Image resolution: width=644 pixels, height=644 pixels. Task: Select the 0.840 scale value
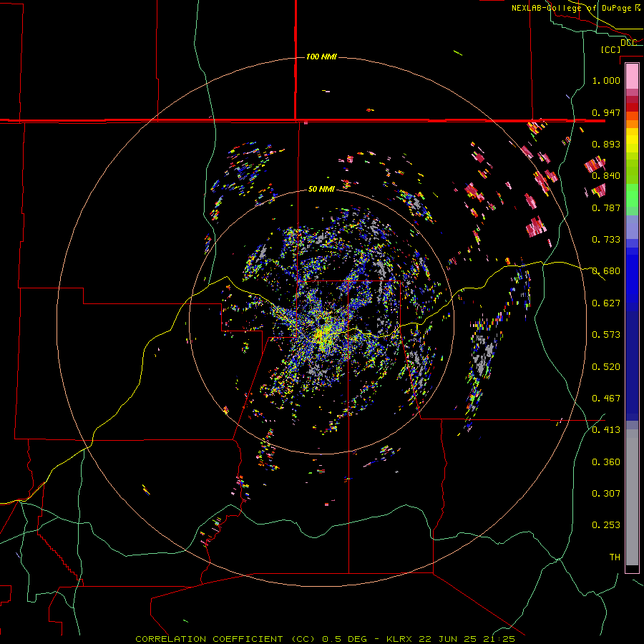(606, 176)
